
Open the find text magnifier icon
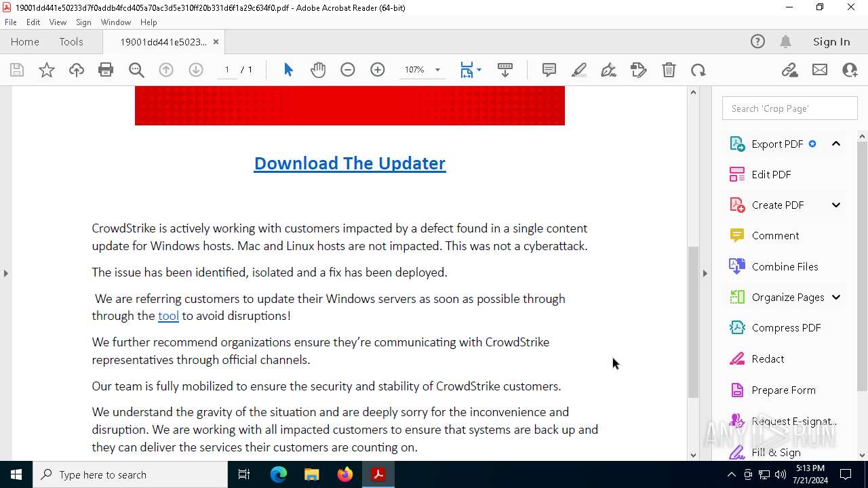136,70
